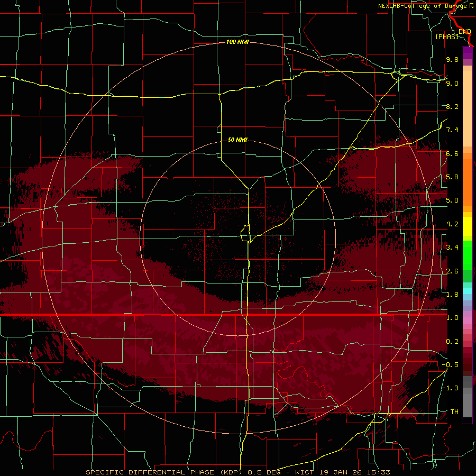Click the yellow segment of the color bar

point(467,226)
